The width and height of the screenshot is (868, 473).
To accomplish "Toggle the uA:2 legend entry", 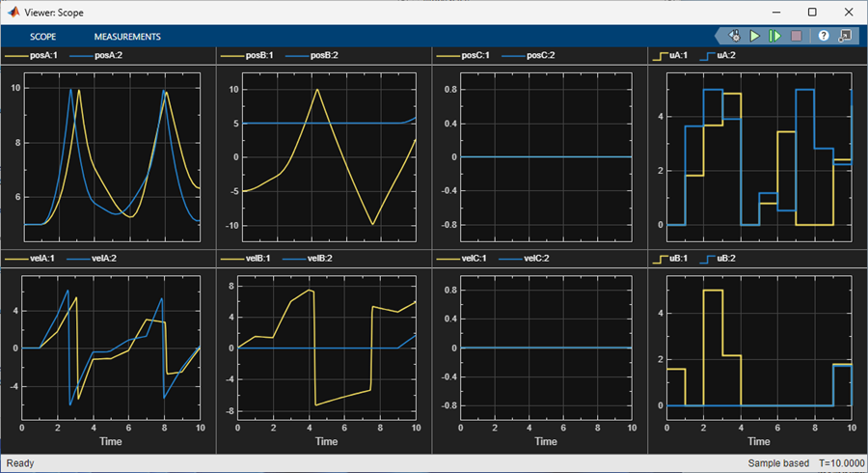I will click(728, 56).
